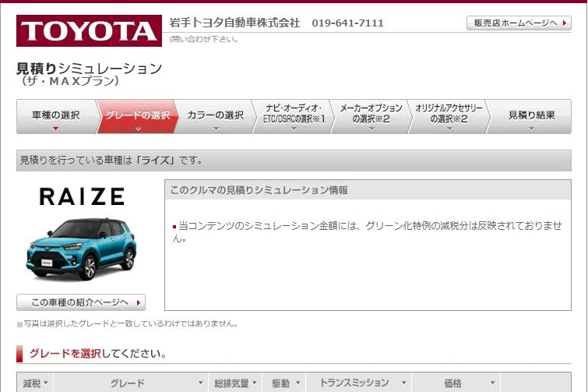The image size is (588, 392).
Task: Open the オリジナルアクセサリーの選択 step
Action: coord(449,117)
